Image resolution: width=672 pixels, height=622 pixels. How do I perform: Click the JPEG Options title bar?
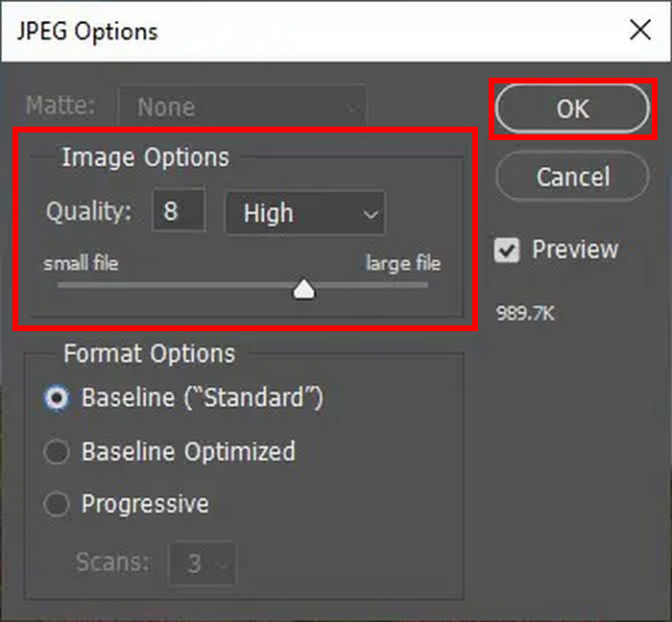point(288,31)
